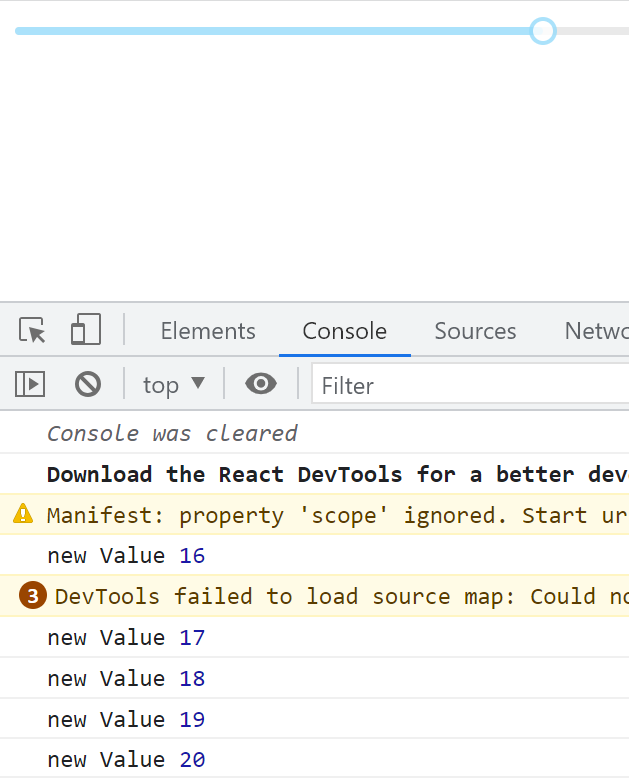Viewport: 629px width, 783px height.
Task: Click the 'new Value 19' log entry
Action: [314, 719]
